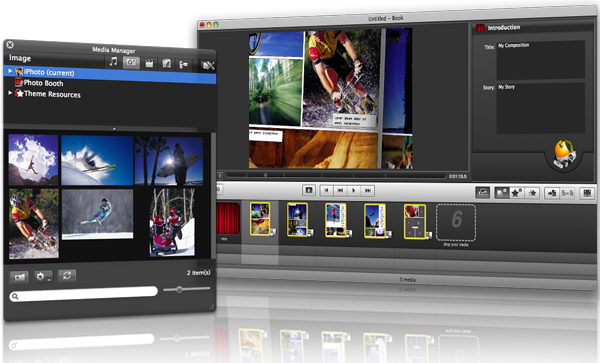Click the refresh media button
600x363 pixels.
[x=67, y=275]
